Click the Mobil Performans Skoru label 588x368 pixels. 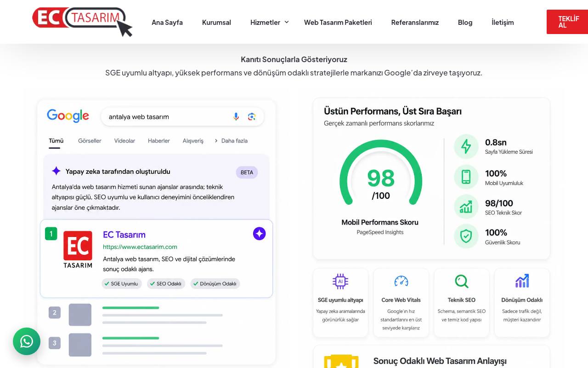[x=380, y=222]
